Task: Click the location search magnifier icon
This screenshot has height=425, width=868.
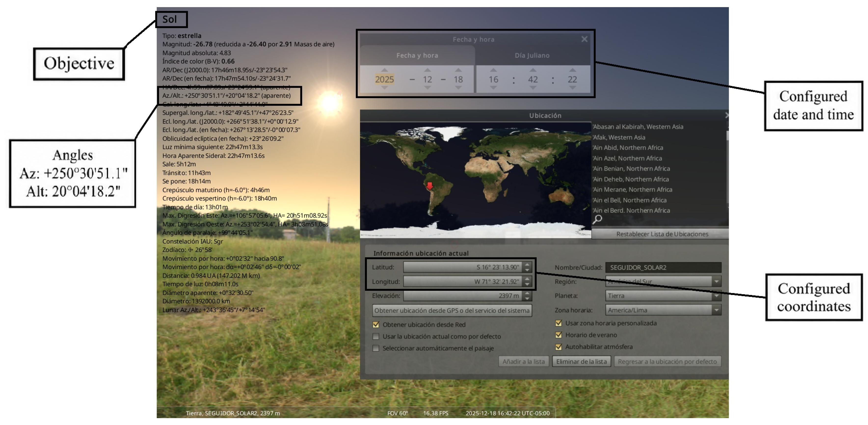Action: coord(597,219)
